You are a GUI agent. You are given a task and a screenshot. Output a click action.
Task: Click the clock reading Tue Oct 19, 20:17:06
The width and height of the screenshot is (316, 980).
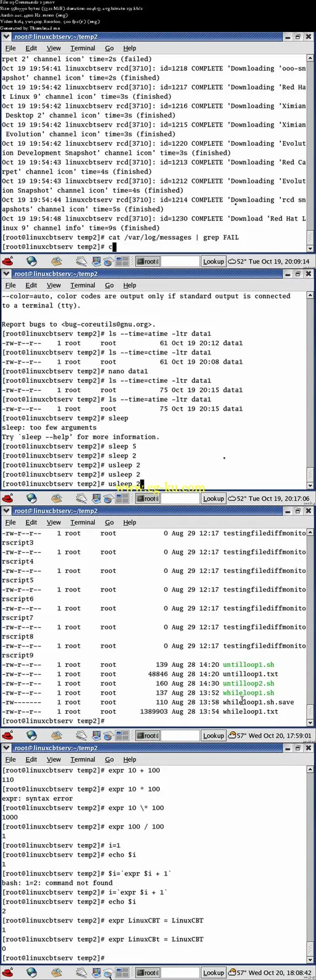279,498
